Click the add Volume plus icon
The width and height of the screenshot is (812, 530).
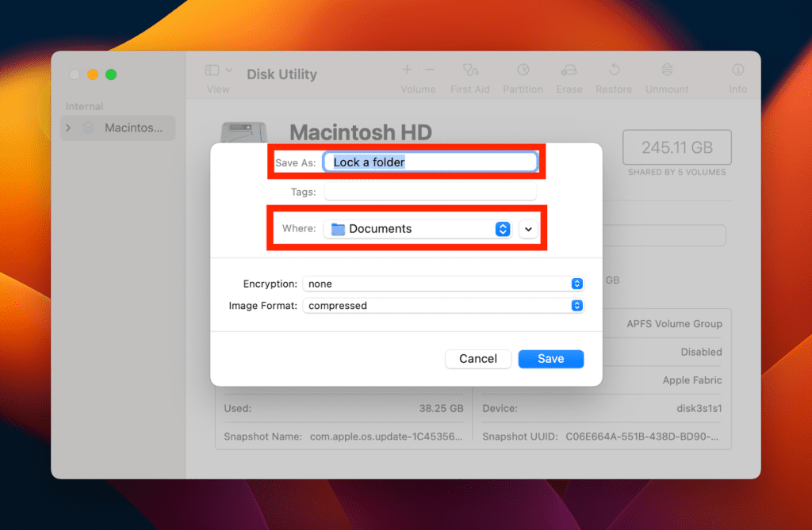click(x=407, y=70)
